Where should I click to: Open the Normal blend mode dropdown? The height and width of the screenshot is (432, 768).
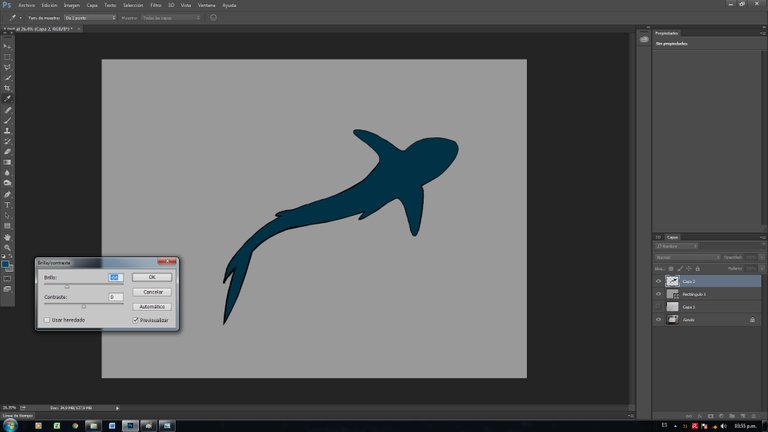[686, 257]
